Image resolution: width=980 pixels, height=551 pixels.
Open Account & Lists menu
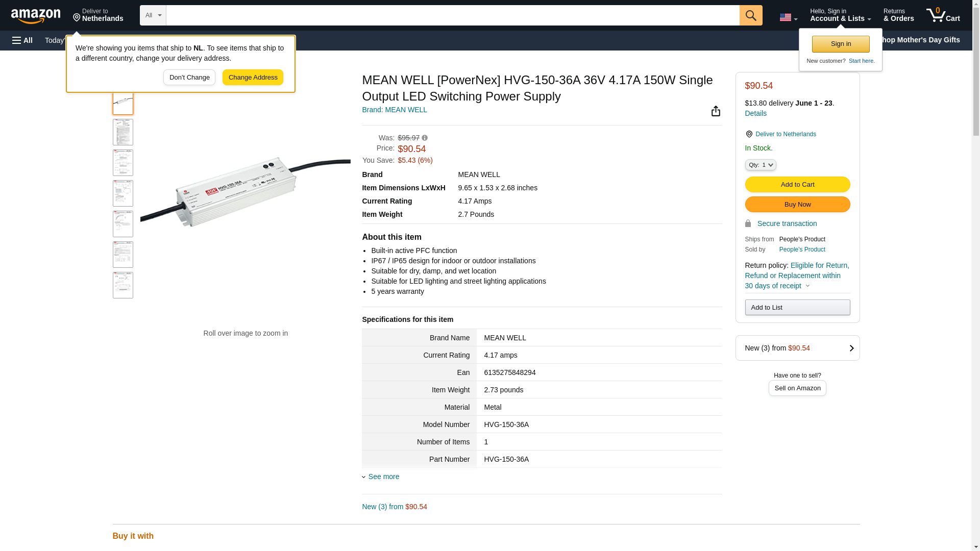pos(840,15)
